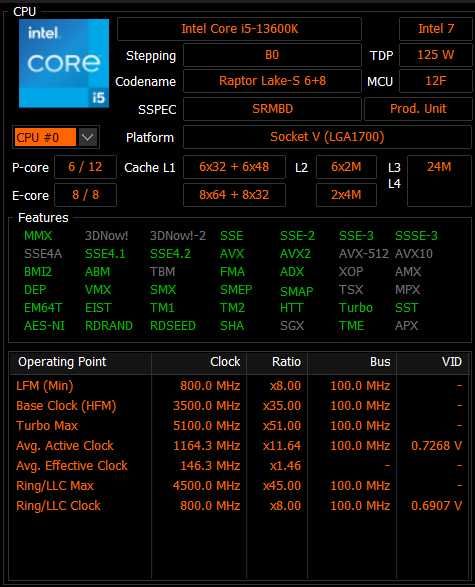Select the Socket V (LGA1700) platform value
This screenshot has width=475, height=587.
327,137
